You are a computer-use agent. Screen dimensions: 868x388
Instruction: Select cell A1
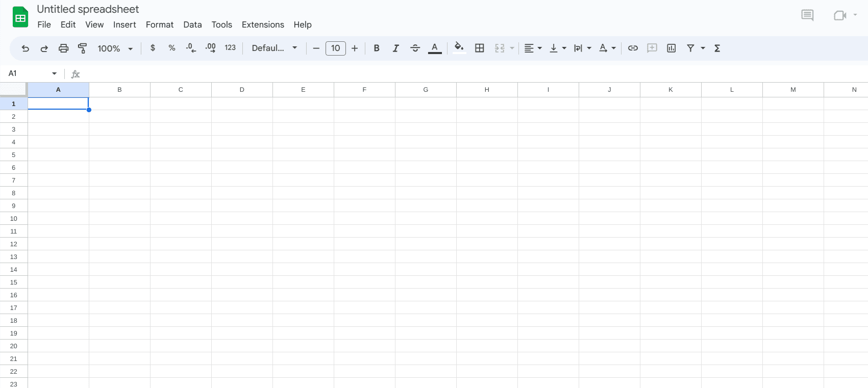pos(58,104)
